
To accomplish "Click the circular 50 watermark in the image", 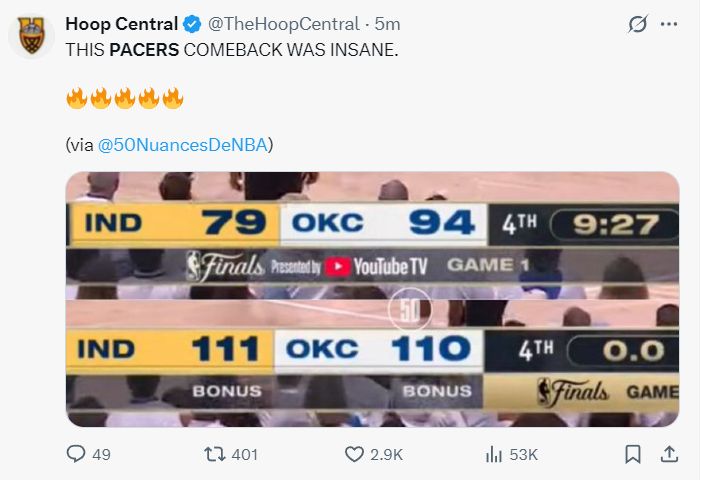I will [x=409, y=310].
